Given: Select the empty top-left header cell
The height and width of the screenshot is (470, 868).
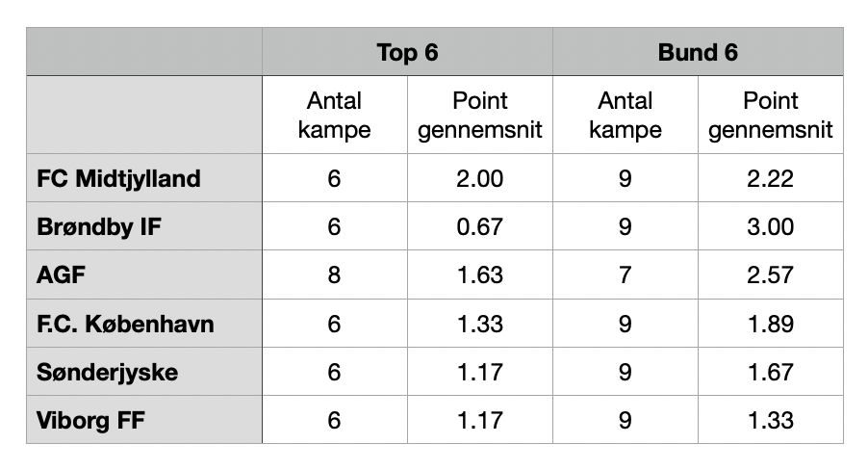Looking at the screenshot, I should click(144, 52).
